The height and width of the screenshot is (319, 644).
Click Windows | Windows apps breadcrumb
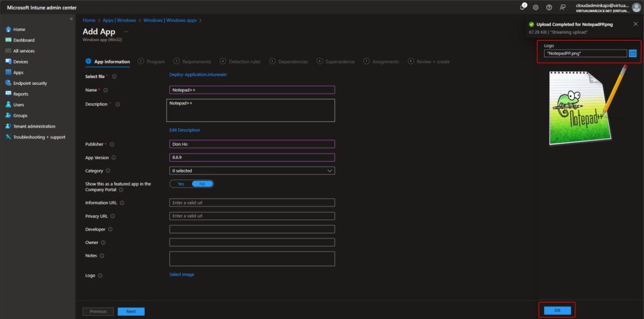(170, 20)
